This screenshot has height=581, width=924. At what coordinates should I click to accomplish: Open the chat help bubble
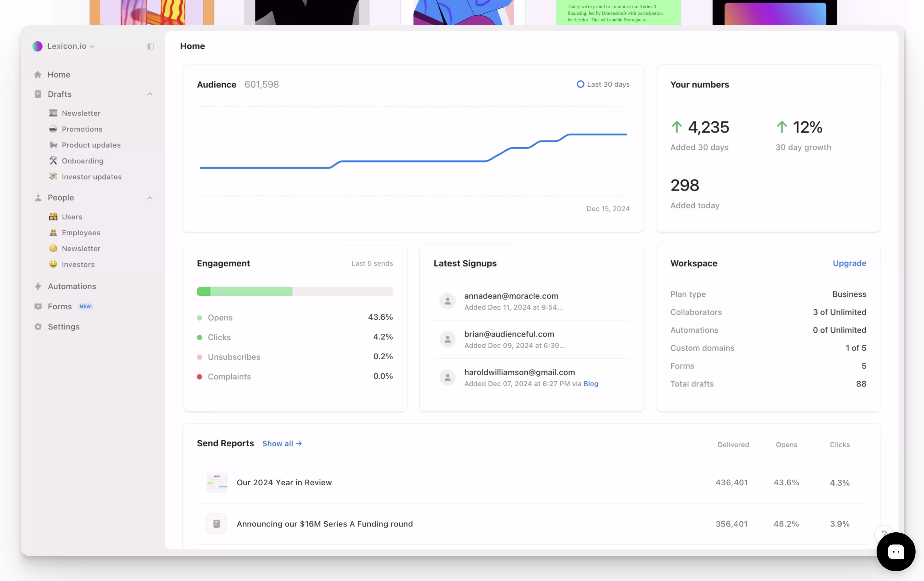tap(896, 551)
